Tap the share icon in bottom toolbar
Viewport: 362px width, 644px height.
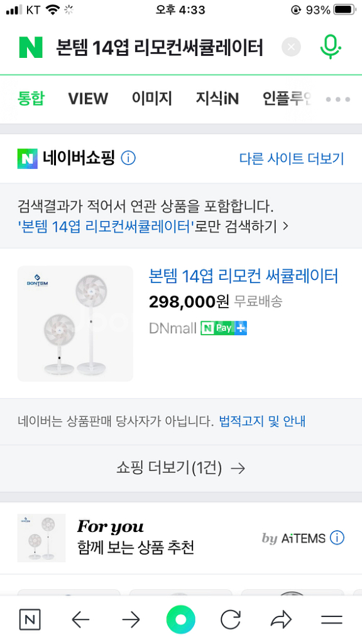281,619
